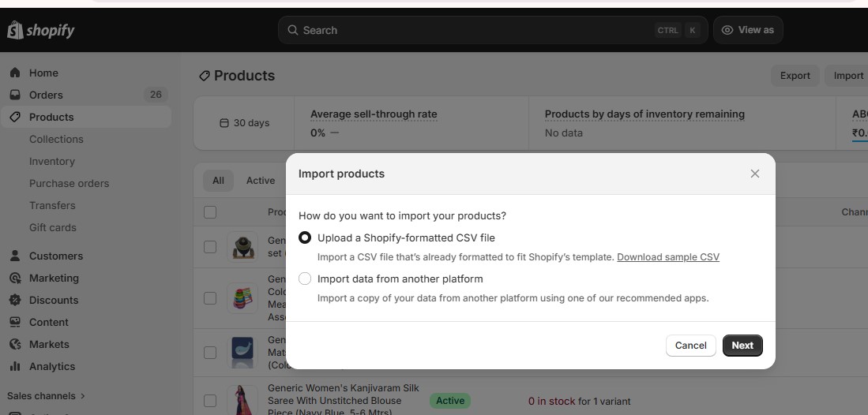868x415 pixels.
Task: Click the Orders inbox icon
Action: tap(15, 95)
